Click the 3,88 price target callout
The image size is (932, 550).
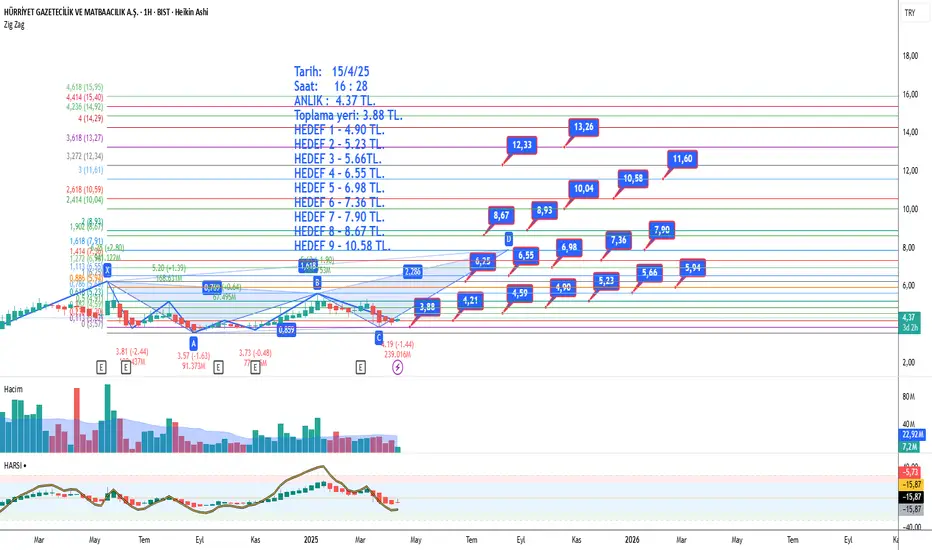tap(427, 307)
